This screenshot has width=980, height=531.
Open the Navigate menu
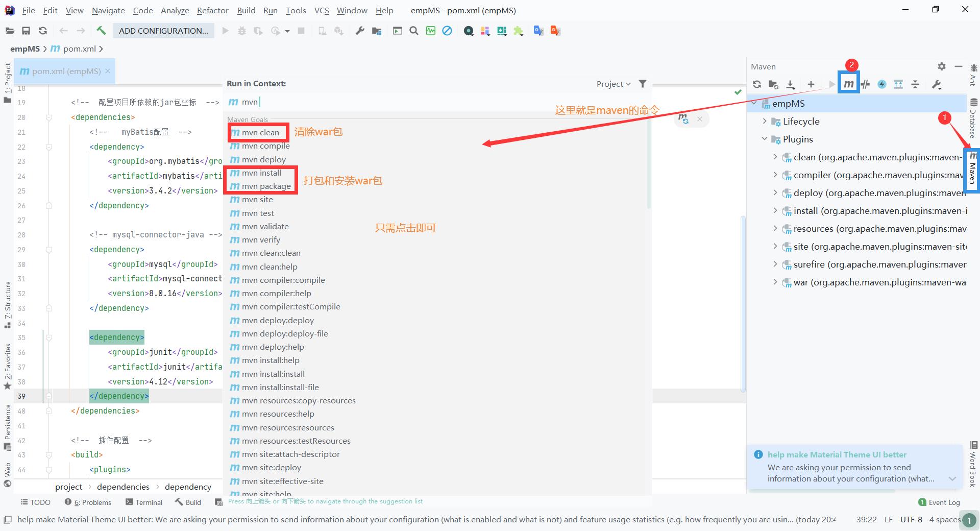click(108, 10)
